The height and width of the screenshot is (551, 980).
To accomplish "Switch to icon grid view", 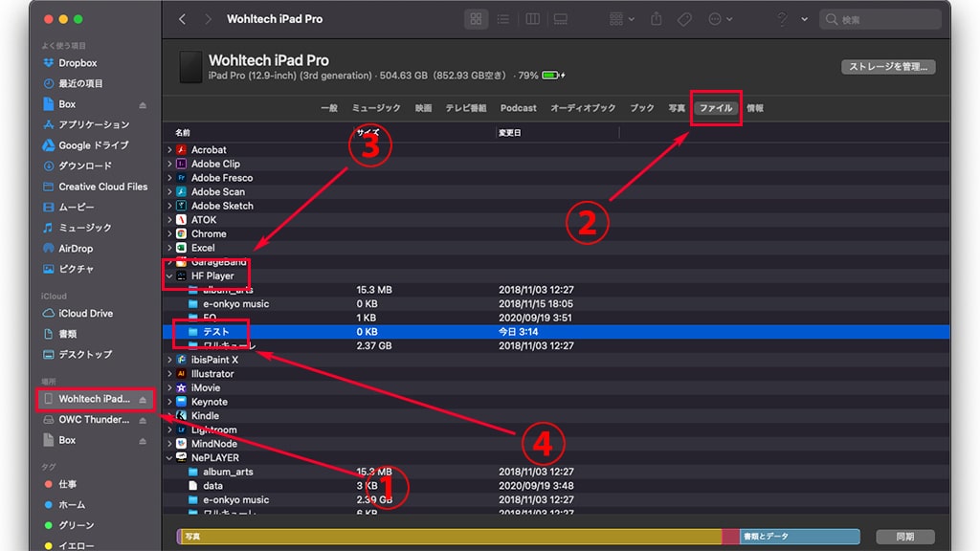I will pyautogui.click(x=476, y=19).
